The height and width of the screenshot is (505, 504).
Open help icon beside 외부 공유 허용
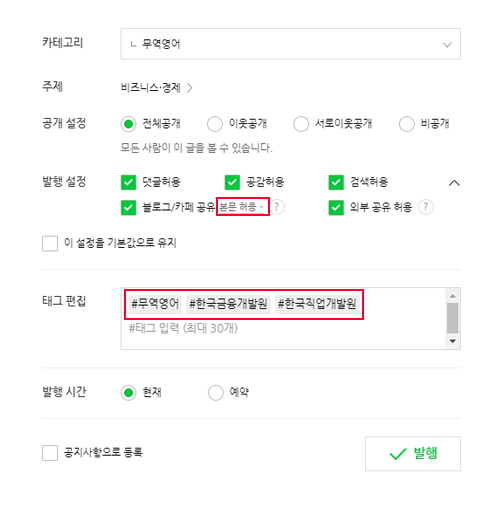click(x=426, y=207)
